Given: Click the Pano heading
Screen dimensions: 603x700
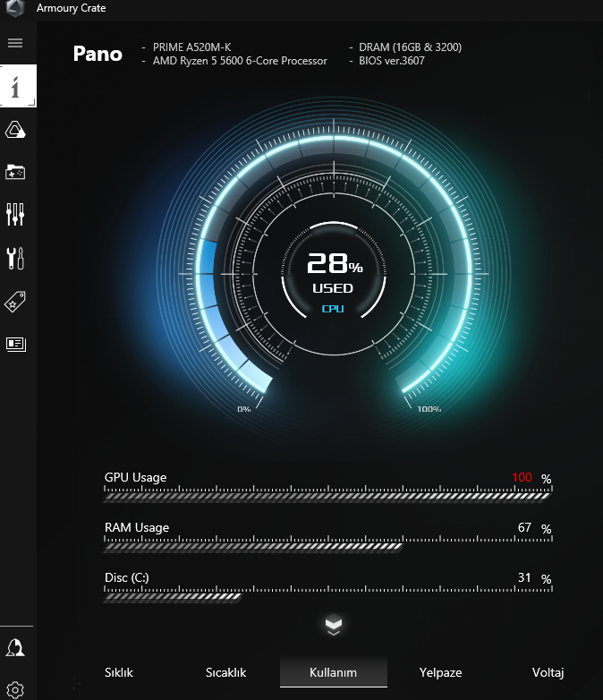Looking at the screenshot, I should pyautogui.click(x=98, y=54).
